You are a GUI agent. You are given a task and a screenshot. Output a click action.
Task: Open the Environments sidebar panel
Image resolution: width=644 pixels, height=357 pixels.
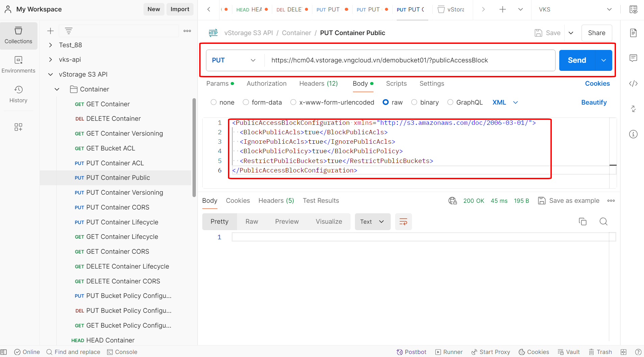click(x=18, y=64)
